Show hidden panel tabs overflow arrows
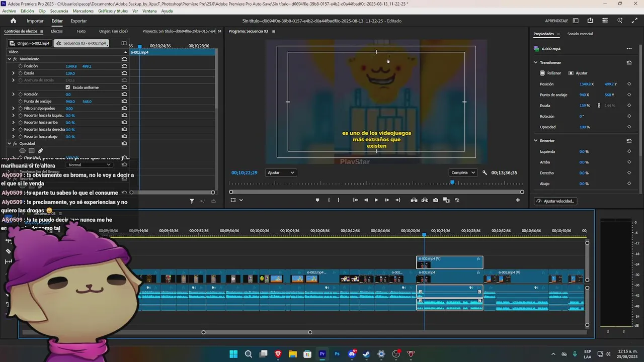Image resolution: width=644 pixels, height=362 pixels. [219, 31]
